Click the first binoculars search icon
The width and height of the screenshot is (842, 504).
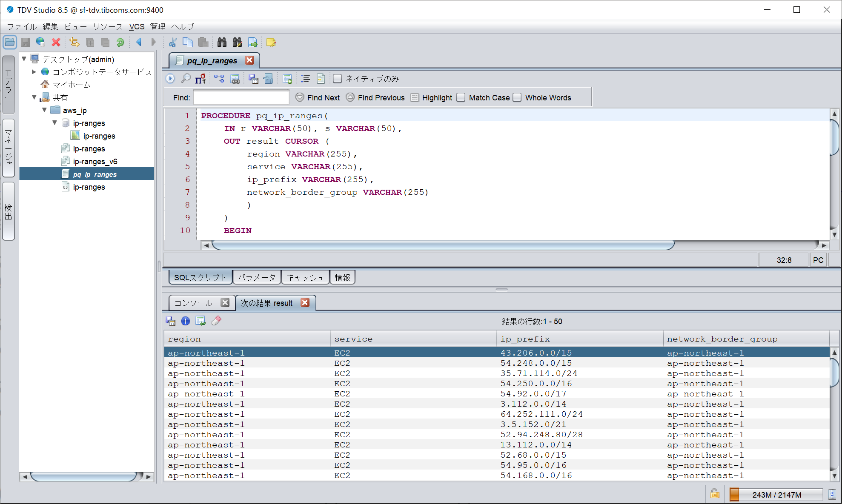pos(222,42)
